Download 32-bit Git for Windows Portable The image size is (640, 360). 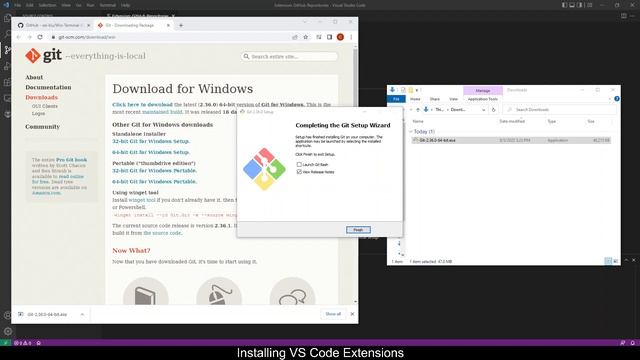coord(154,171)
